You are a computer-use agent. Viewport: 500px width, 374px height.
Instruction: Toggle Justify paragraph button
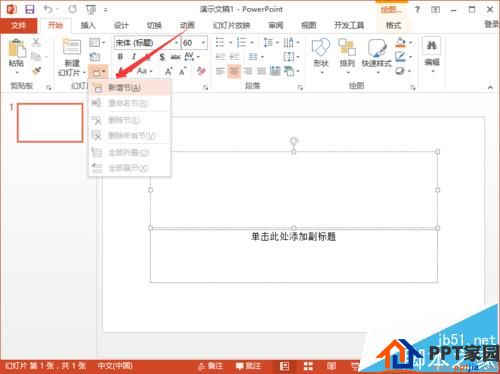click(x=261, y=71)
